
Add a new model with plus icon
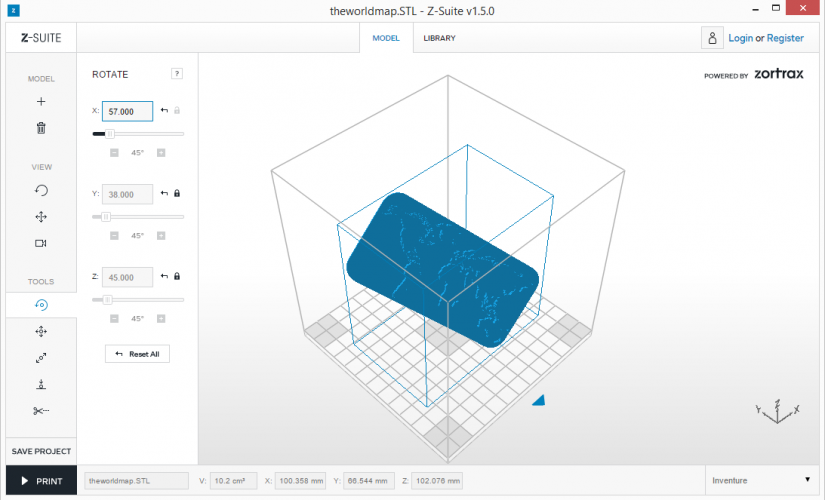tap(41, 102)
